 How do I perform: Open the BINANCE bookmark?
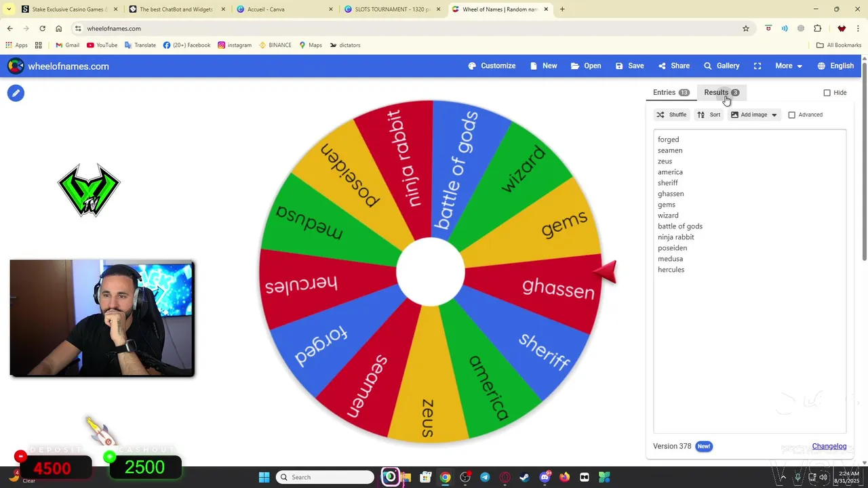tap(275, 45)
